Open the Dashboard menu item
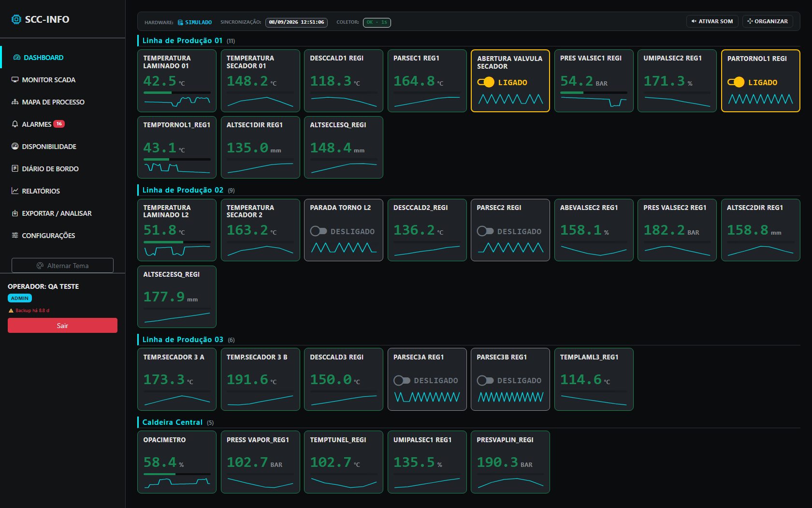812x508 pixels. pos(63,58)
